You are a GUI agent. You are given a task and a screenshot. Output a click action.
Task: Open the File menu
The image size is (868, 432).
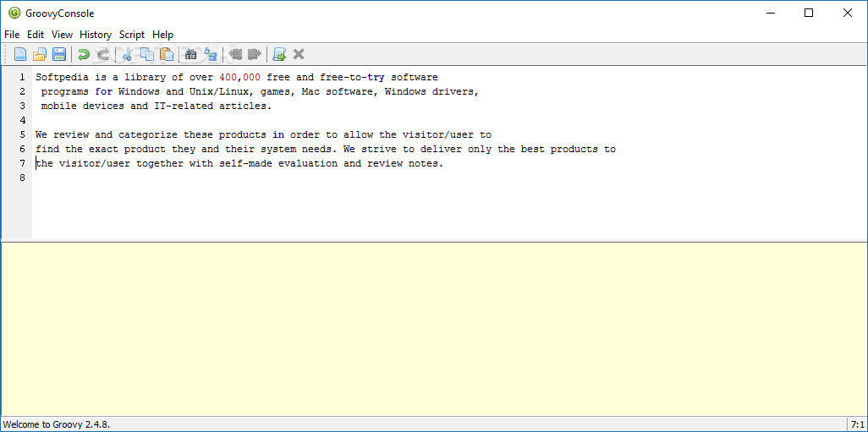click(x=12, y=35)
